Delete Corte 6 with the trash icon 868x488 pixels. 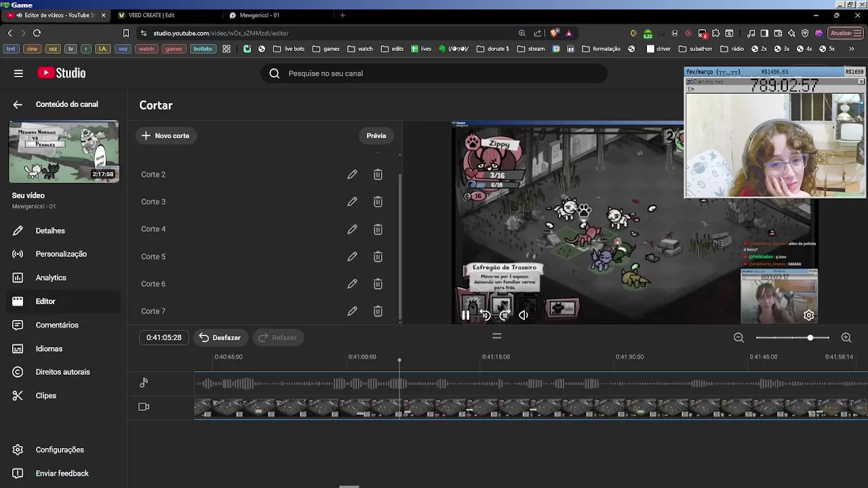378,284
